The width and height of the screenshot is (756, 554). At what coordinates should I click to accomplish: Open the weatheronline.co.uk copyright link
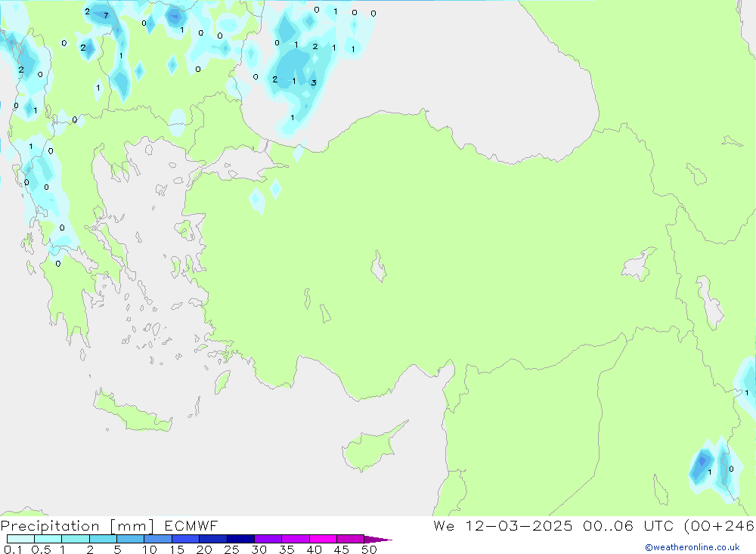click(692, 547)
